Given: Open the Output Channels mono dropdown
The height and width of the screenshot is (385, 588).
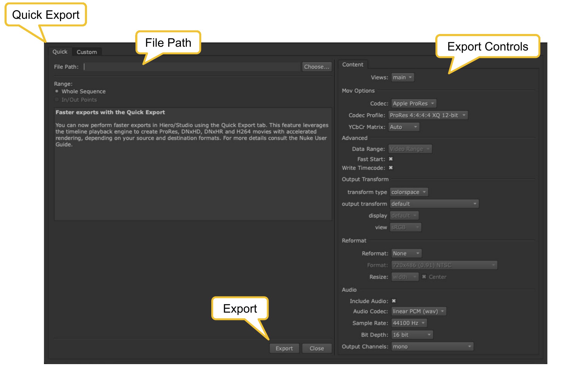Looking at the screenshot, I should tap(432, 346).
